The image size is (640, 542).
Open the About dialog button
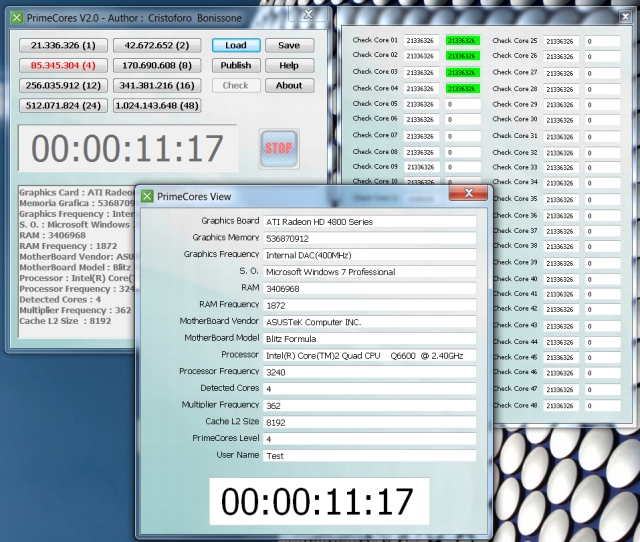tap(289, 85)
